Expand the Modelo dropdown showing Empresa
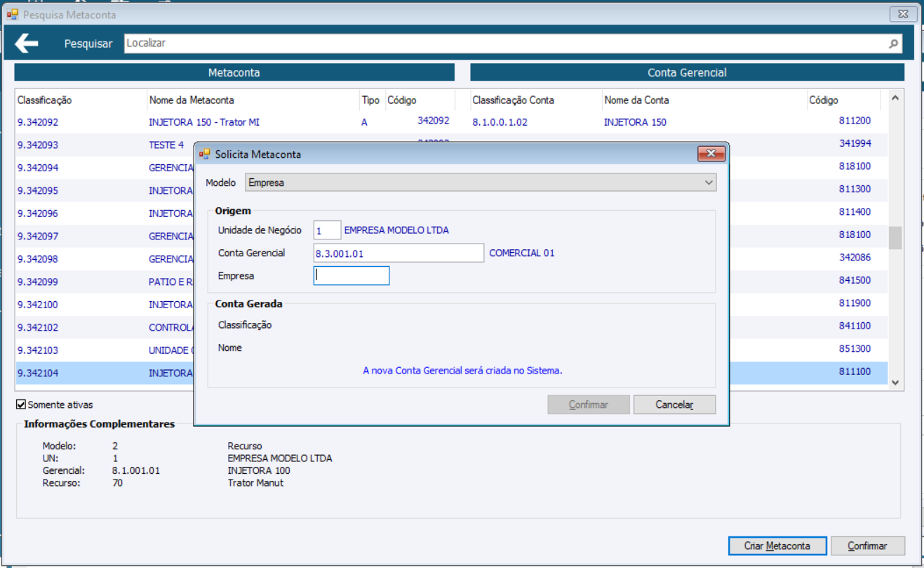The image size is (924, 568). click(x=481, y=183)
